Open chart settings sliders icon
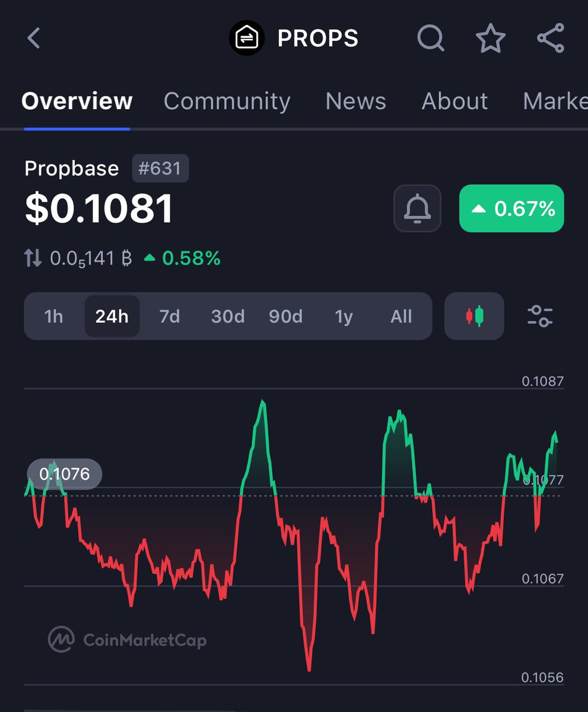 point(540,316)
